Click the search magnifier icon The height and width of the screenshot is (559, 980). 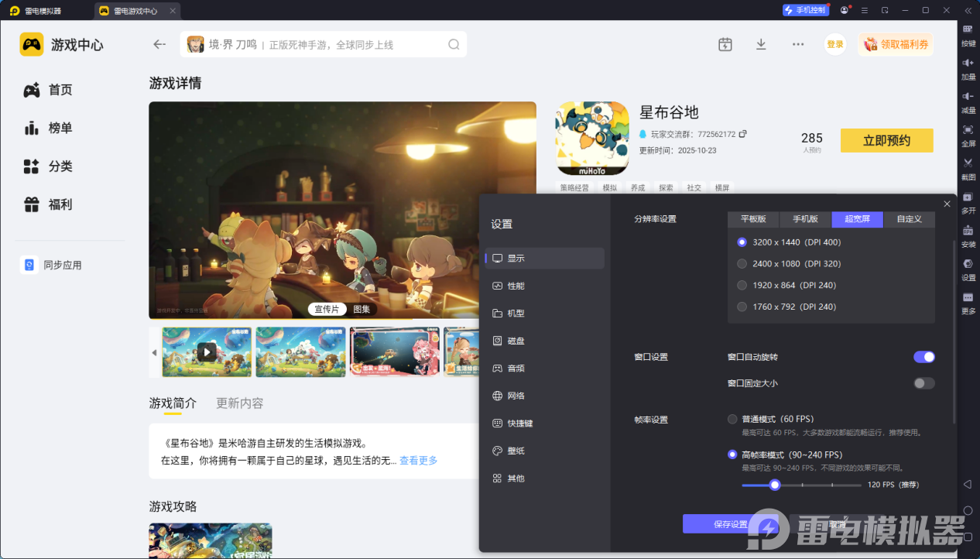[x=454, y=44]
